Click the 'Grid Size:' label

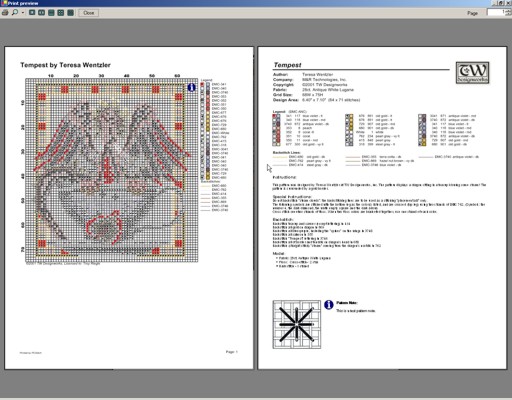point(283,95)
